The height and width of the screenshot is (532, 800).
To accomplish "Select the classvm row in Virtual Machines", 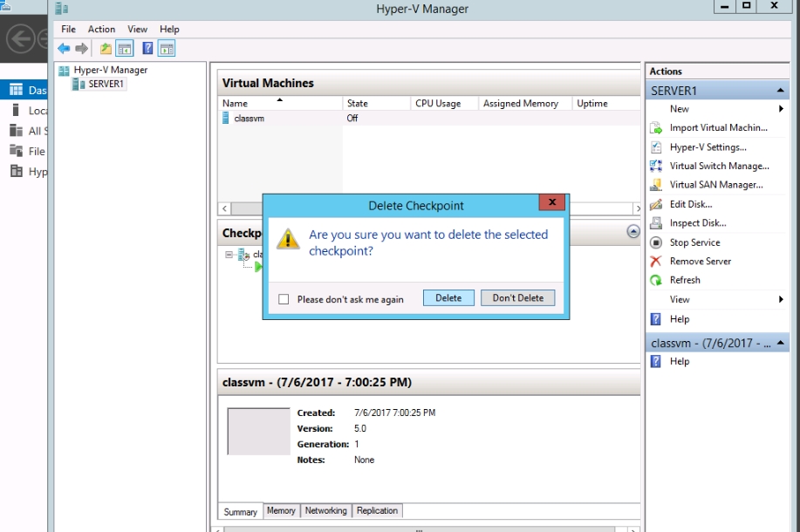I will pyautogui.click(x=428, y=119).
